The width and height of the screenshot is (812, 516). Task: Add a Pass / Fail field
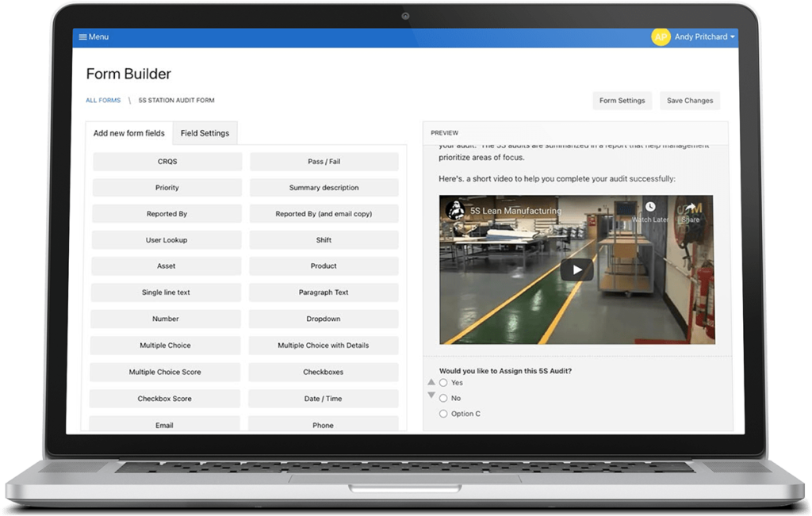pyautogui.click(x=324, y=162)
